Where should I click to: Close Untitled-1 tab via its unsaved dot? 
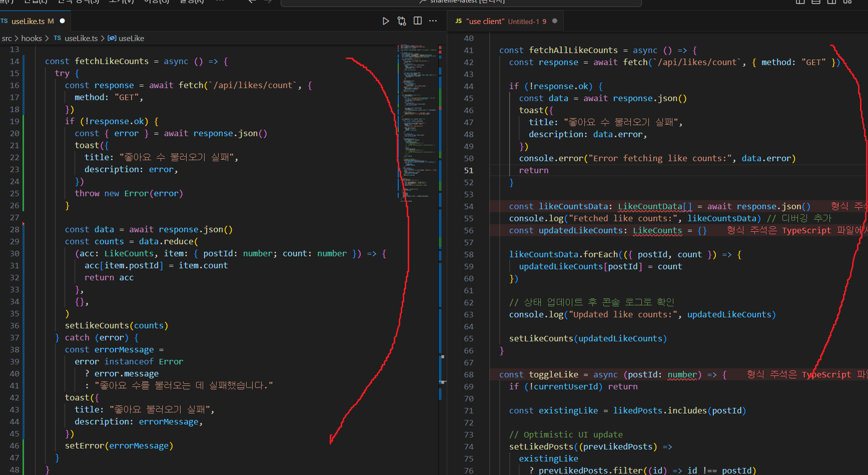555,21
